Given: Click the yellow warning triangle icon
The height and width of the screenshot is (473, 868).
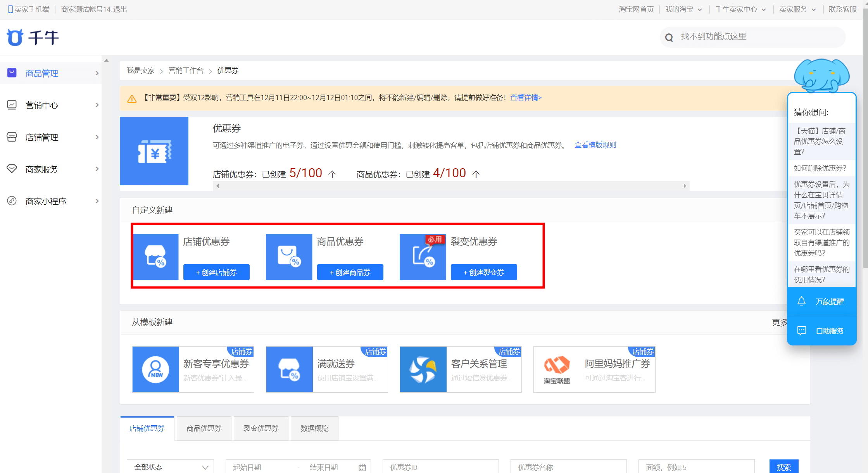Looking at the screenshot, I should [x=132, y=98].
